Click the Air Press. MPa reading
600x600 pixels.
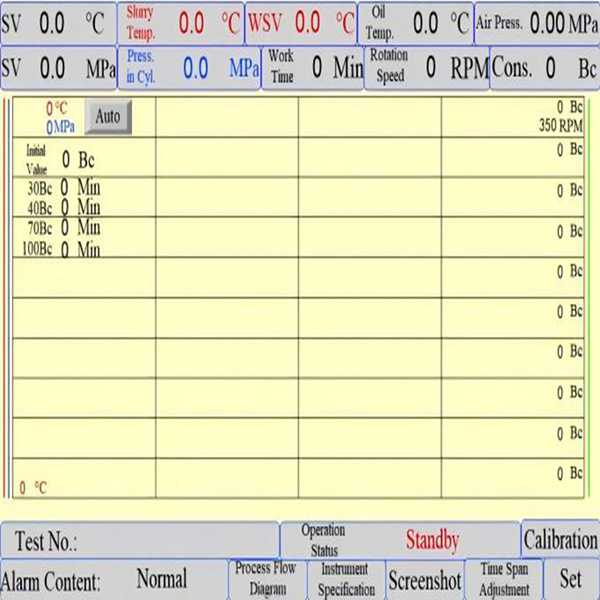click(547, 22)
